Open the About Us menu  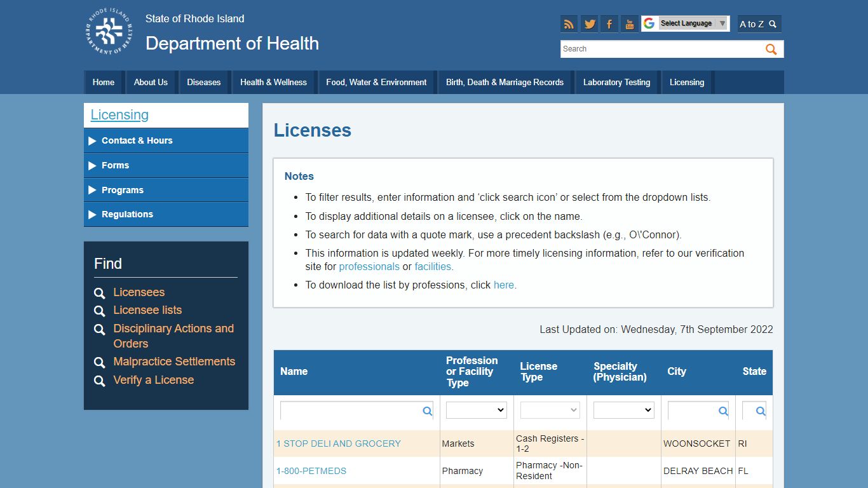pyautogui.click(x=151, y=82)
